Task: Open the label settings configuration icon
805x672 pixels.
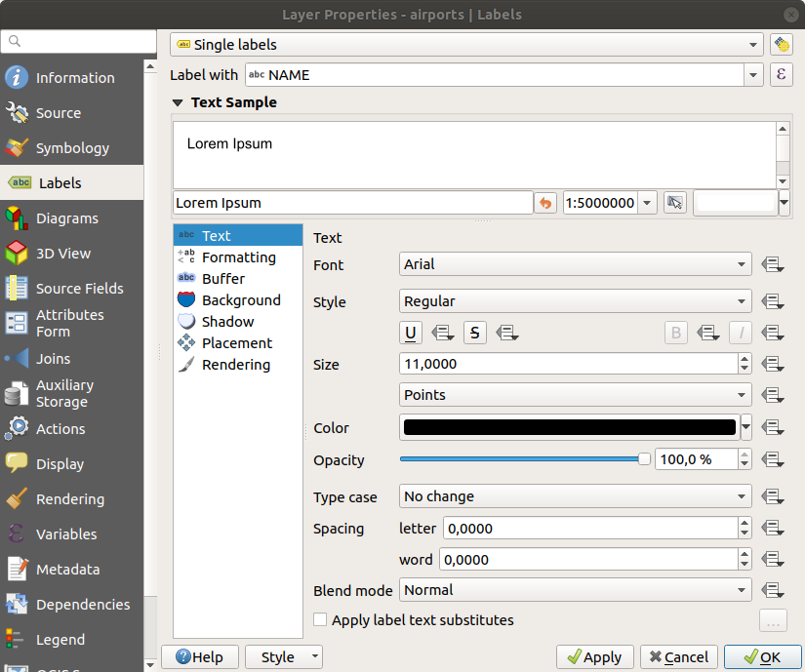Action: [x=782, y=45]
